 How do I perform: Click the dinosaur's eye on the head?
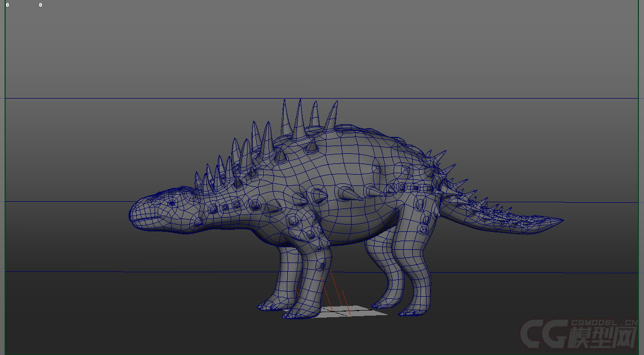pyautogui.click(x=172, y=203)
